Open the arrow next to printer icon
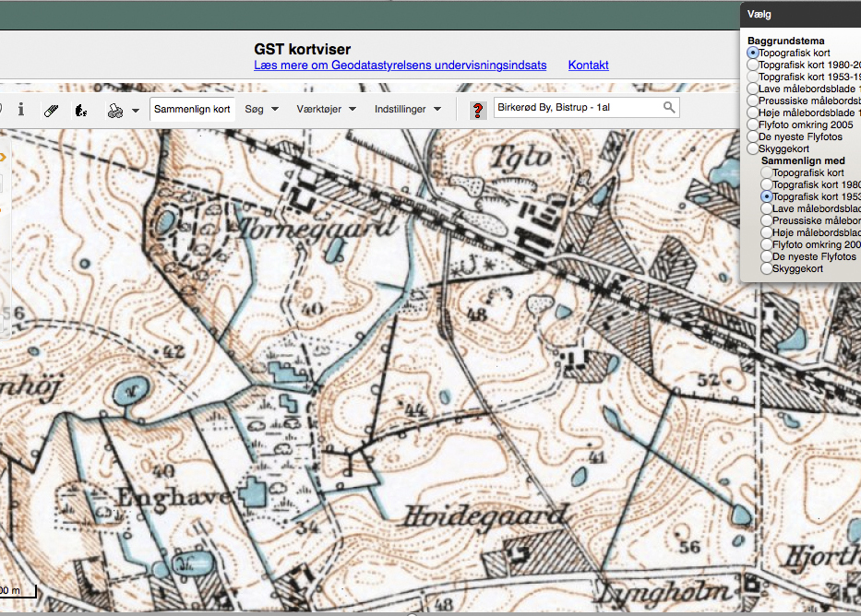 [x=136, y=111]
